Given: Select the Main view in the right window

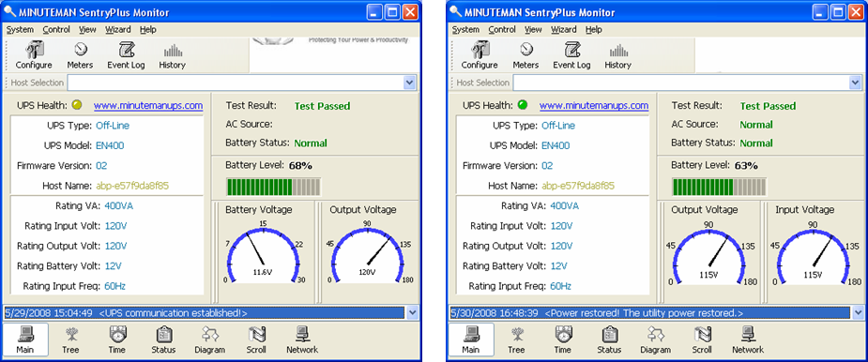Looking at the screenshot, I should point(471,339).
